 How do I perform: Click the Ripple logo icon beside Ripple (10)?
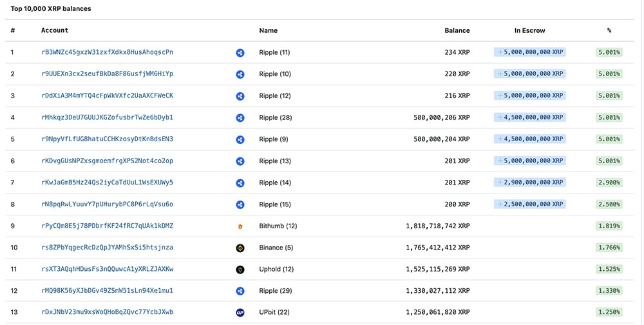click(240, 74)
